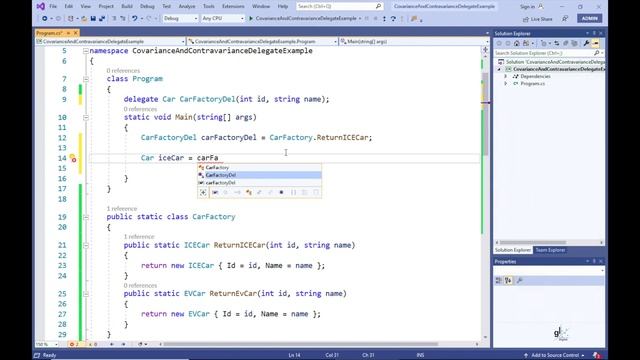Switch to the Team Explorer tab

click(x=550, y=250)
